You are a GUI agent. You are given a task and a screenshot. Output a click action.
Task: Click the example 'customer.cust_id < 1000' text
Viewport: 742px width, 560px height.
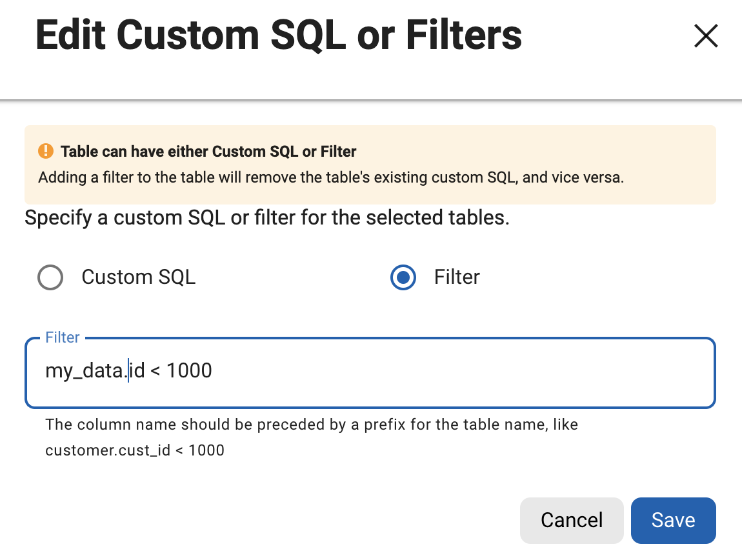click(x=134, y=450)
